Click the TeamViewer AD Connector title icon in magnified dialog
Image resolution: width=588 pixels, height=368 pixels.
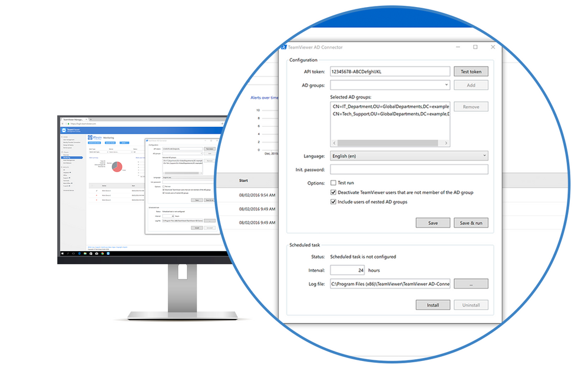pyautogui.click(x=284, y=47)
